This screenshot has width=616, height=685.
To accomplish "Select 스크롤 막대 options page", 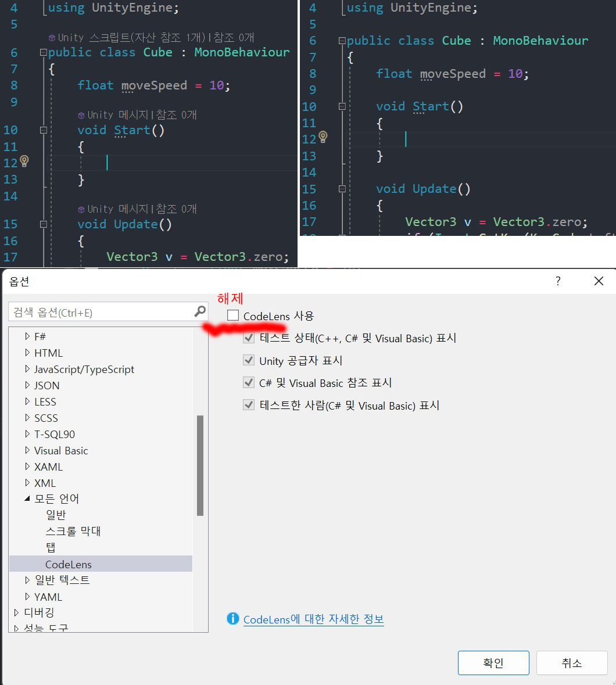I will [x=73, y=531].
